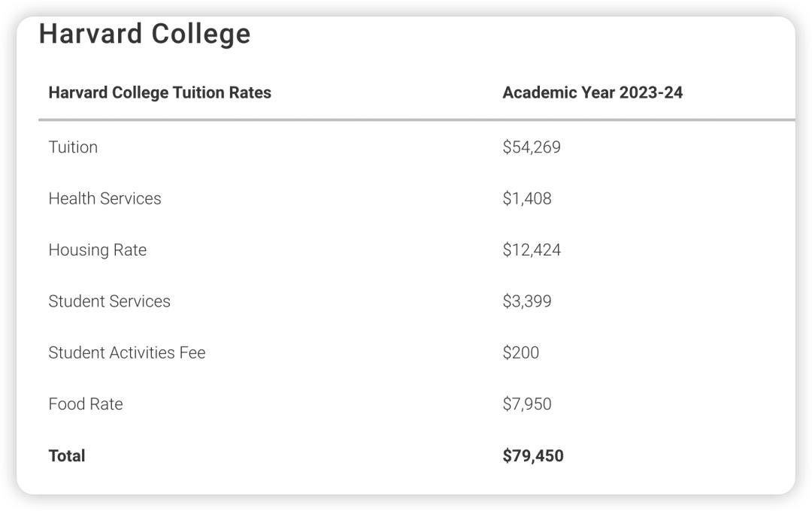
Task: Select the Food Rate row label
Action: 85,404
